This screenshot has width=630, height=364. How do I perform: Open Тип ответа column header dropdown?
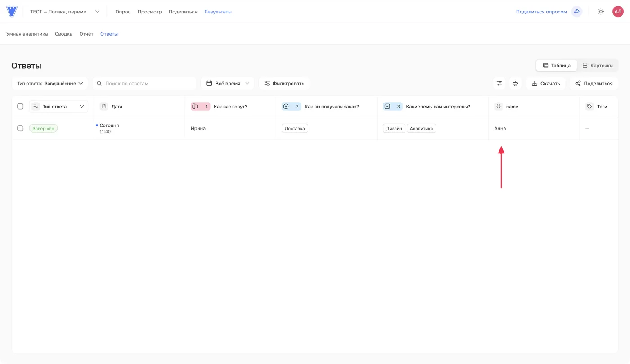[58, 107]
